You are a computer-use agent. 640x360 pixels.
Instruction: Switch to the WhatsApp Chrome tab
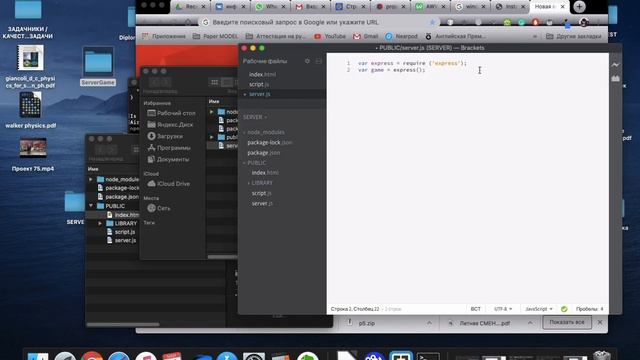[x=271, y=7]
